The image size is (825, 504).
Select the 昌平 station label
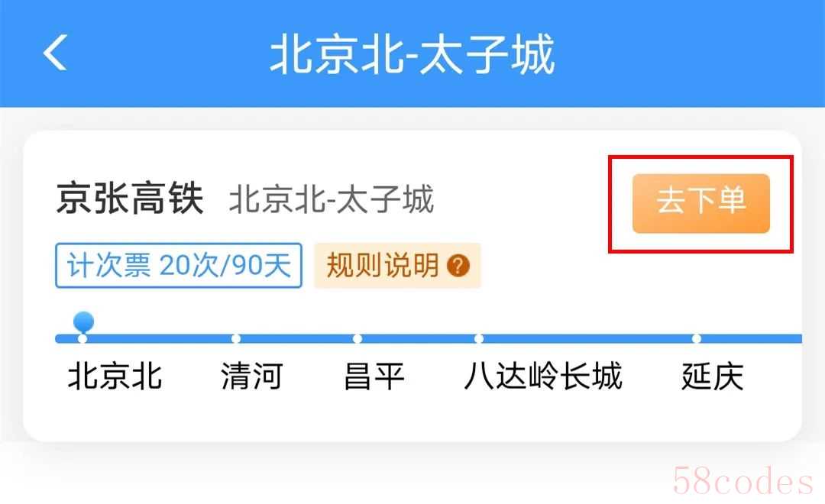(x=374, y=376)
